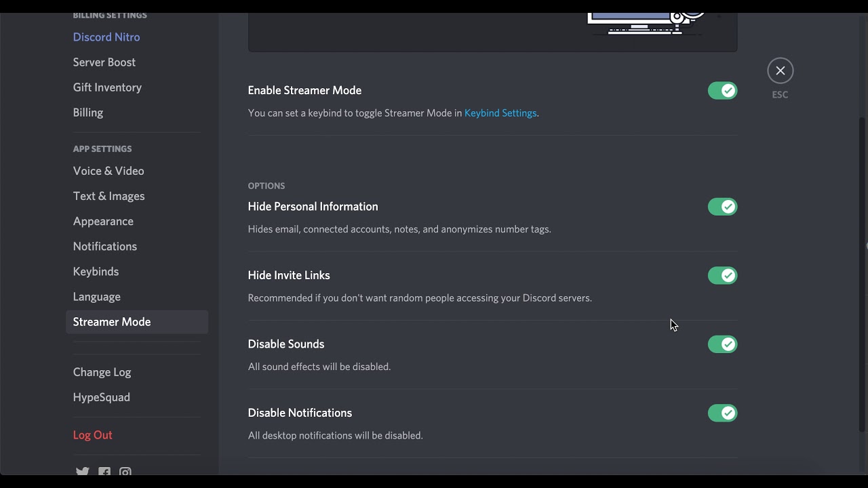The image size is (868, 488).
Task: Switch to Appearance settings
Action: 103,221
